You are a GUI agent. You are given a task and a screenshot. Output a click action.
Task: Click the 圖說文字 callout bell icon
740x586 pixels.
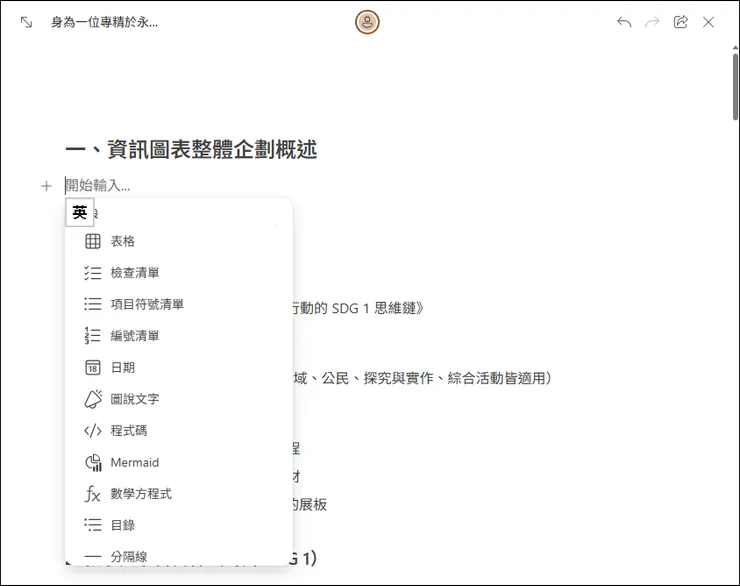(93, 399)
